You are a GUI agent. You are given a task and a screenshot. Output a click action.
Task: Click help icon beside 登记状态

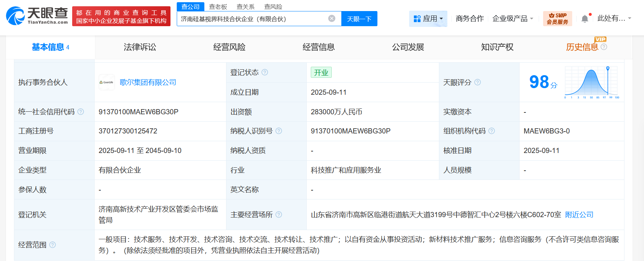coord(265,72)
